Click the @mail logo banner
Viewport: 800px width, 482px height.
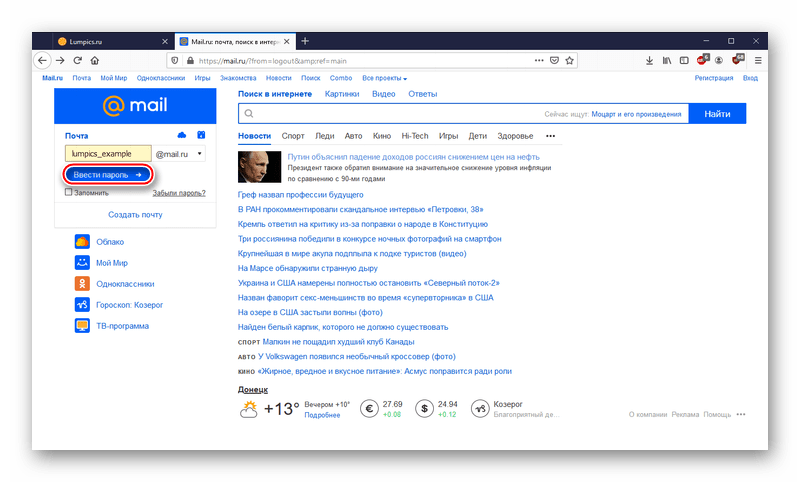[135, 106]
